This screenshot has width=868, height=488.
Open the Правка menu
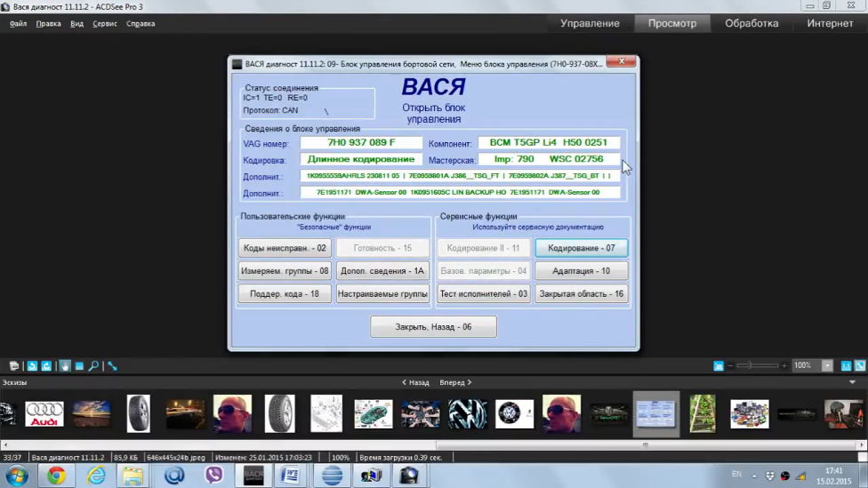pyautogui.click(x=48, y=24)
